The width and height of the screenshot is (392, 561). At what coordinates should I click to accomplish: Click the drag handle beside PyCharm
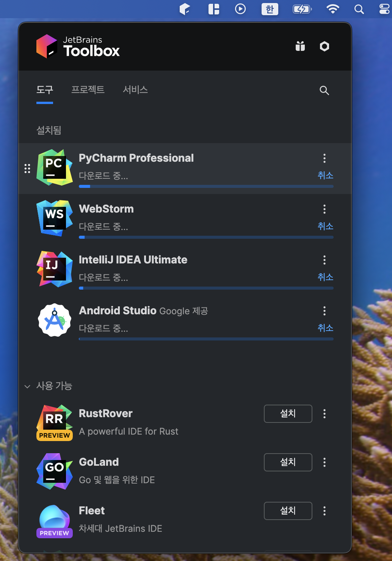coord(27,169)
